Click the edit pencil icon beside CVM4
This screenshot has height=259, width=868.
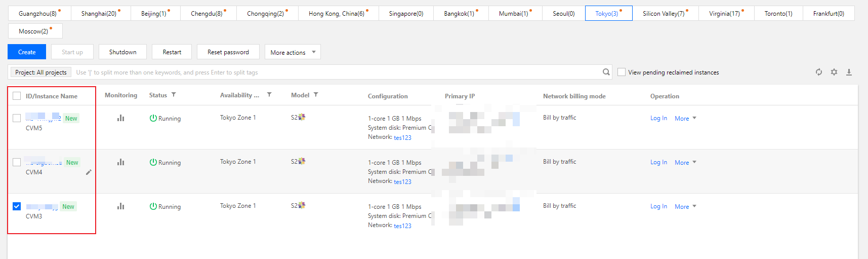coord(89,172)
